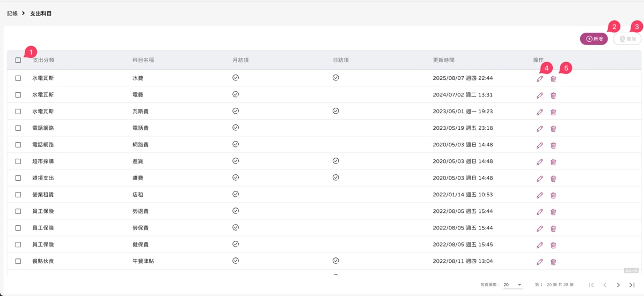Delete the 店租 row with the trash icon

pyautogui.click(x=553, y=195)
